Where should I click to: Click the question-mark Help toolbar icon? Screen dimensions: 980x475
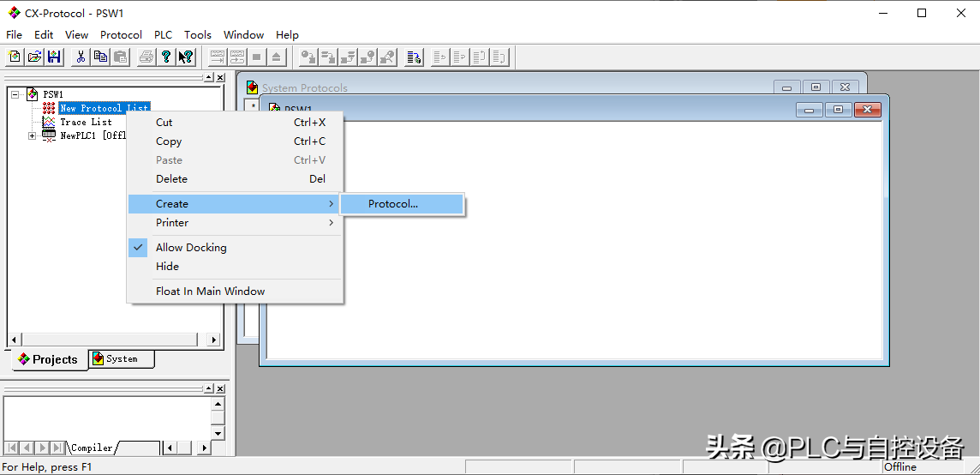point(166,57)
